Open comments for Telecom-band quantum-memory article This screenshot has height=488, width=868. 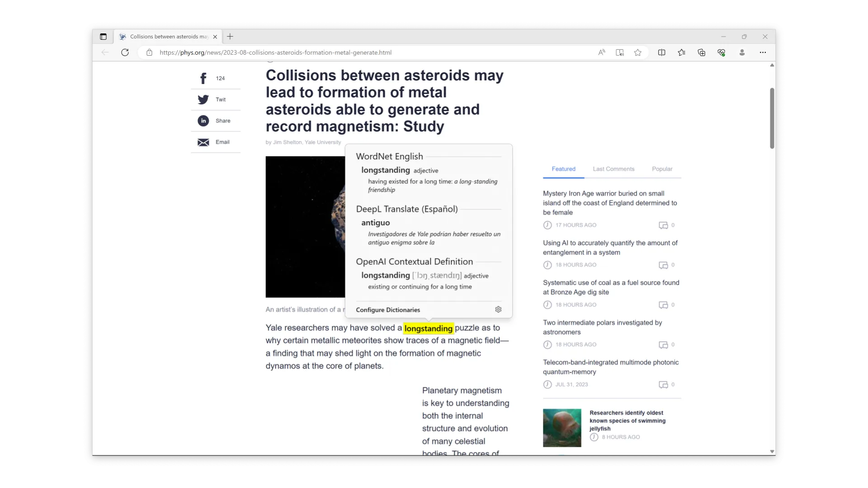click(666, 385)
